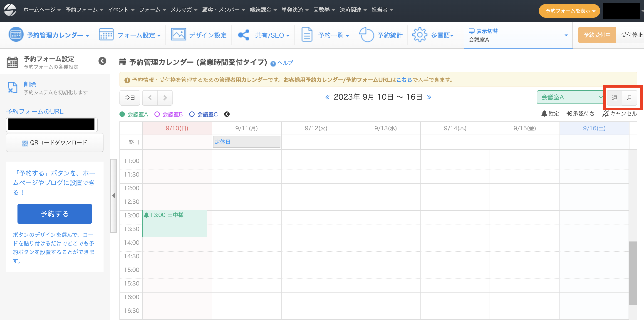The width and height of the screenshot is (644, 320).
Task: Click the 共有/SEO share icon
Action: click(243, 35)
